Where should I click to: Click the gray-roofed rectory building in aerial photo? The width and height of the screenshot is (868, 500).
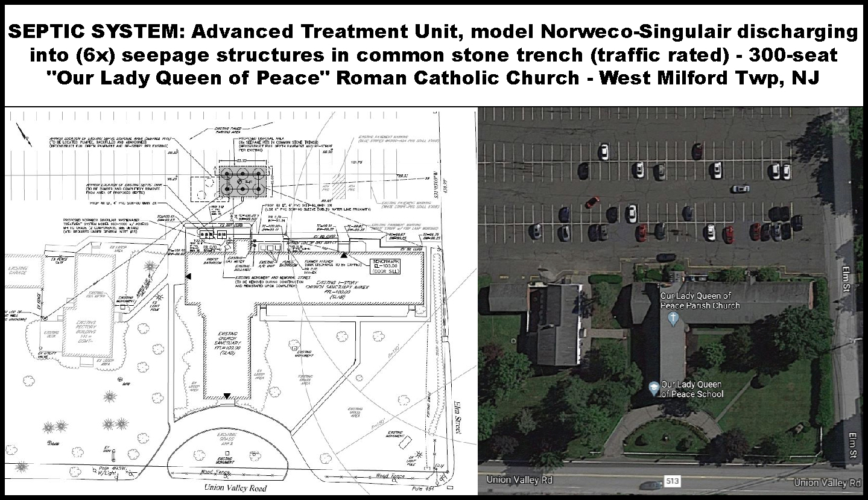(554, 324)
